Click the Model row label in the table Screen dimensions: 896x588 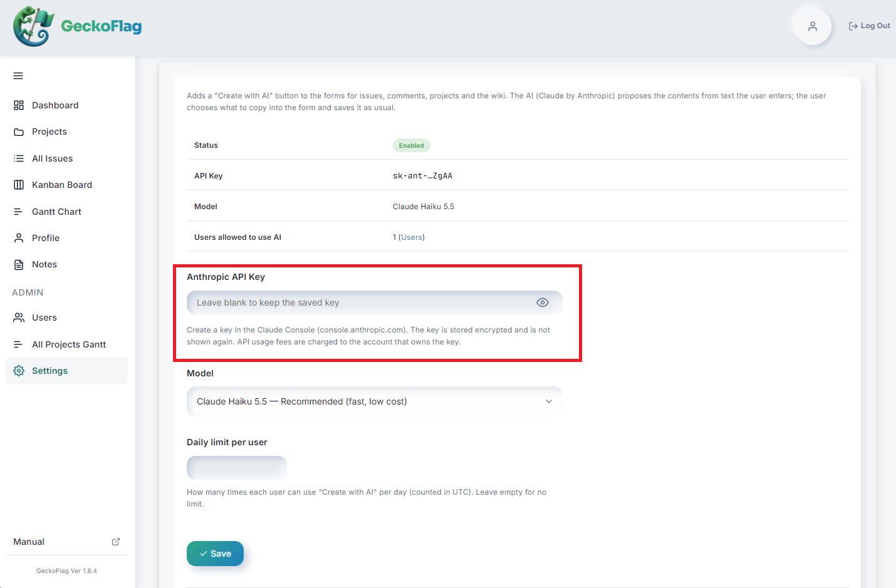click(206, 207)
